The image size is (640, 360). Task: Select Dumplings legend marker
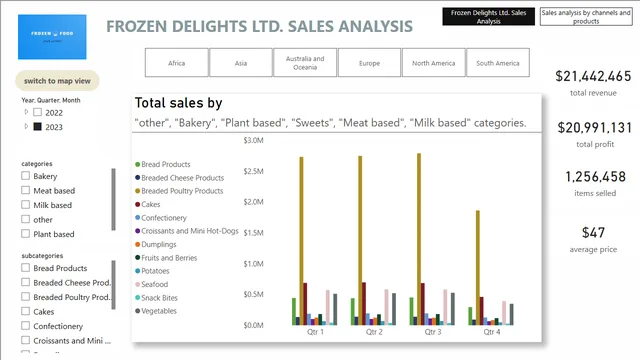point(138,244)
